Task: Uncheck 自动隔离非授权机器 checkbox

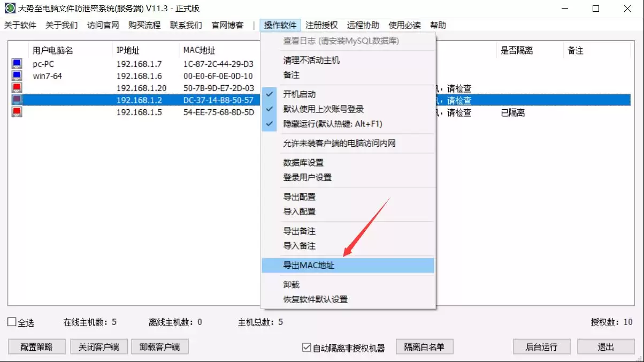Action: click(x=306, y=348)
